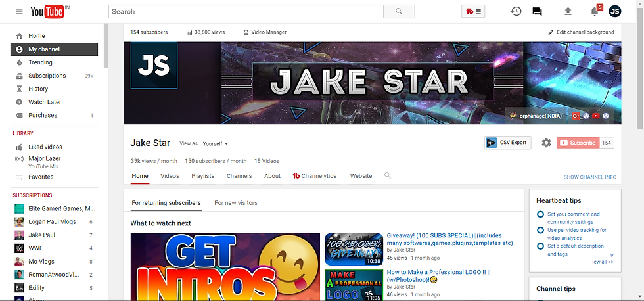
Task: Open Video Manager link
Action: 265,32
